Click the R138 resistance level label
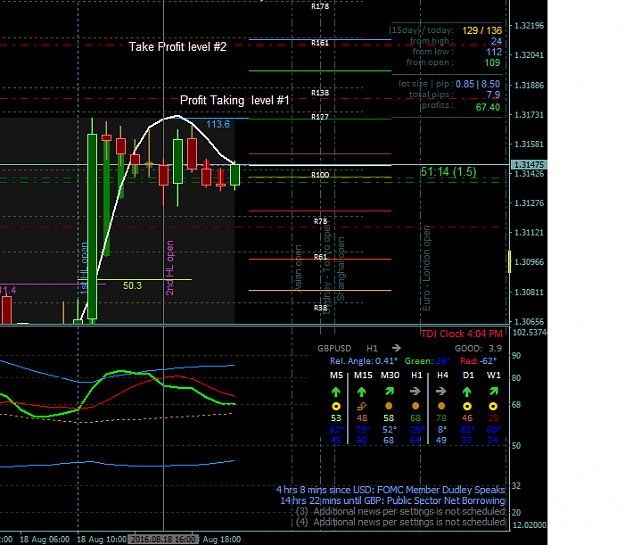 pos(320,93)
